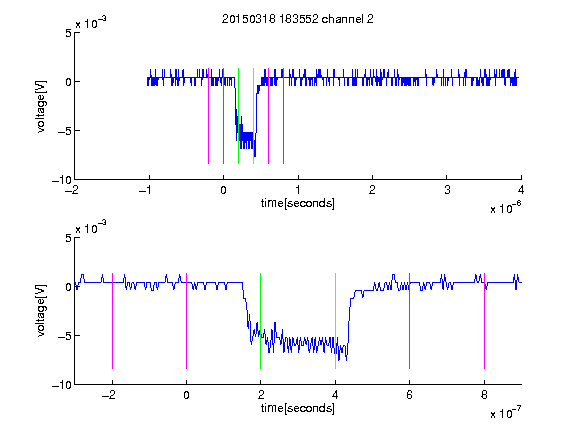The image size is (576, 432).
Task: Pick the leftmost magenta line in top plot
Action: (208, 116)
